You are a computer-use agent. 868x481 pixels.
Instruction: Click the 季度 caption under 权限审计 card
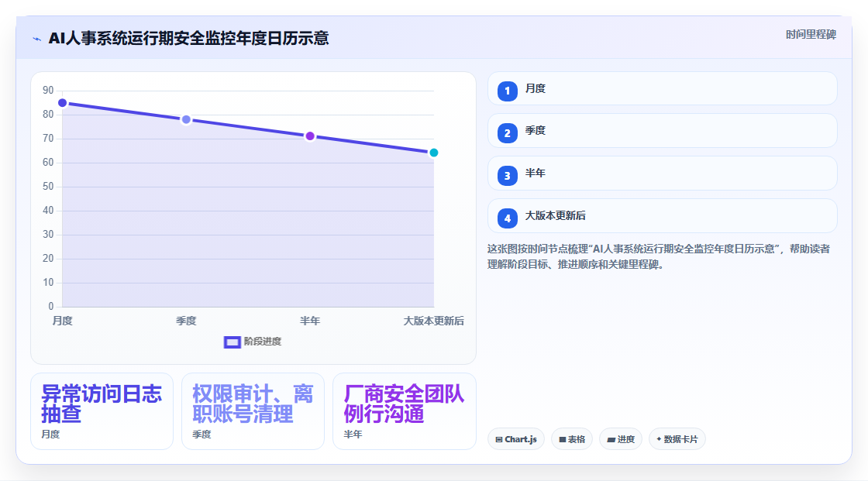tap(201, 435)
